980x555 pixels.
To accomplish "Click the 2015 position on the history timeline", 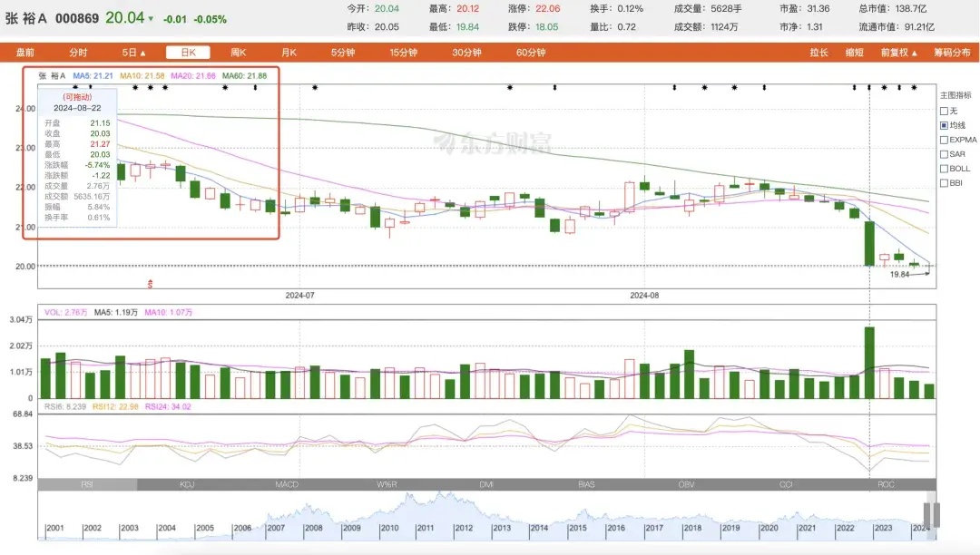I will tap(577, 528).
